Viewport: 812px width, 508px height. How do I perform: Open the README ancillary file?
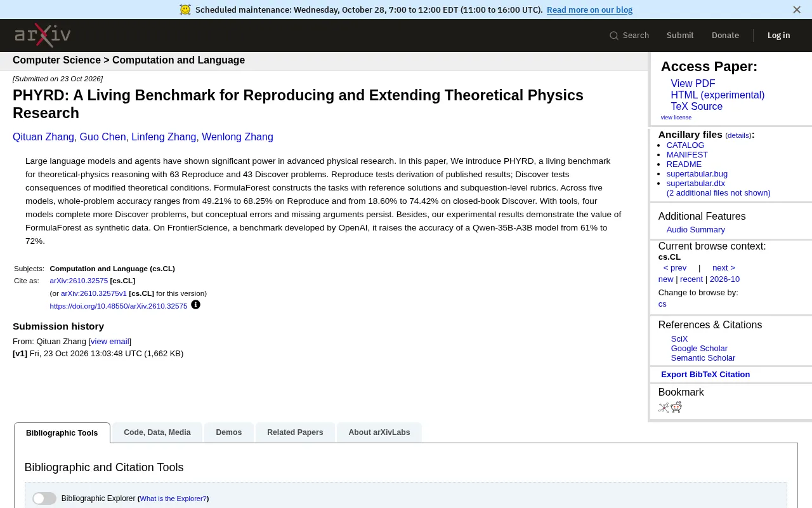click(684, 164)
